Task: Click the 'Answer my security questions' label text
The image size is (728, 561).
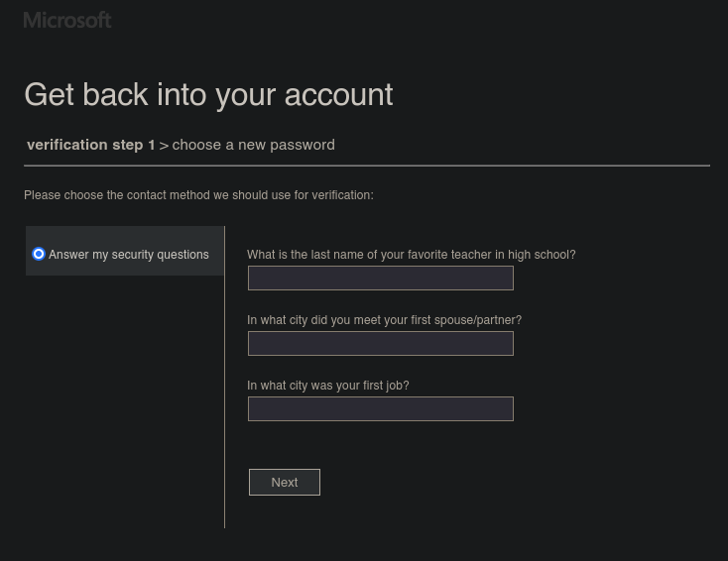Action: [129, 255]
